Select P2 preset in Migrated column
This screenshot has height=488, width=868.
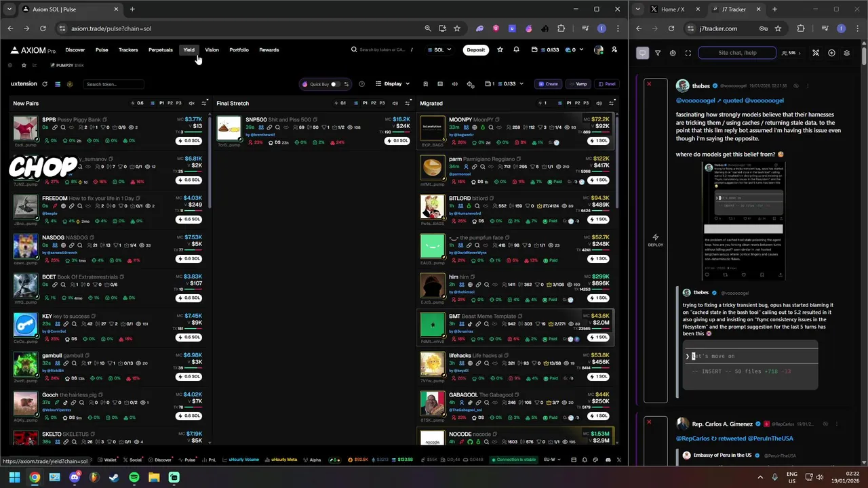[576, 103]
